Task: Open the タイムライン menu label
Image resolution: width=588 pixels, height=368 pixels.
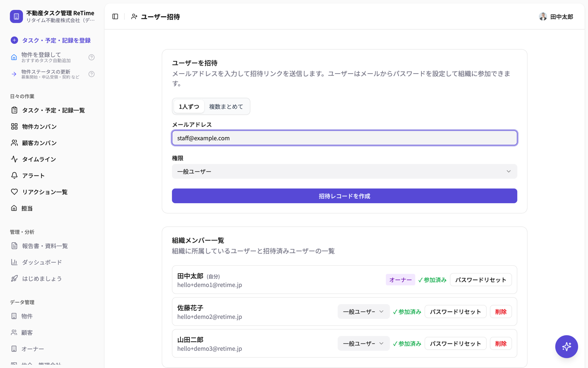Action: point(39,159)
